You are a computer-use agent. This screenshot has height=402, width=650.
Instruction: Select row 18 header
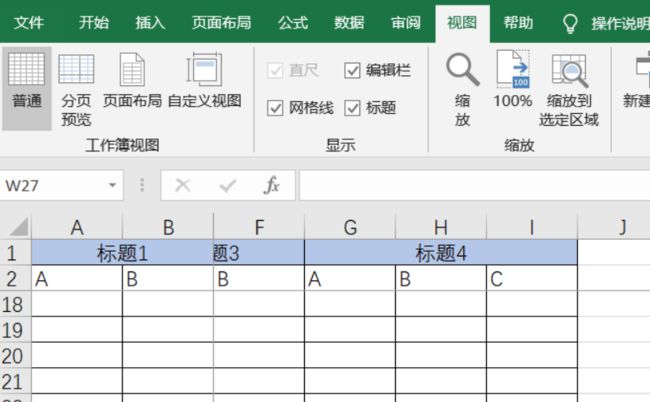[x=15, y=304]
